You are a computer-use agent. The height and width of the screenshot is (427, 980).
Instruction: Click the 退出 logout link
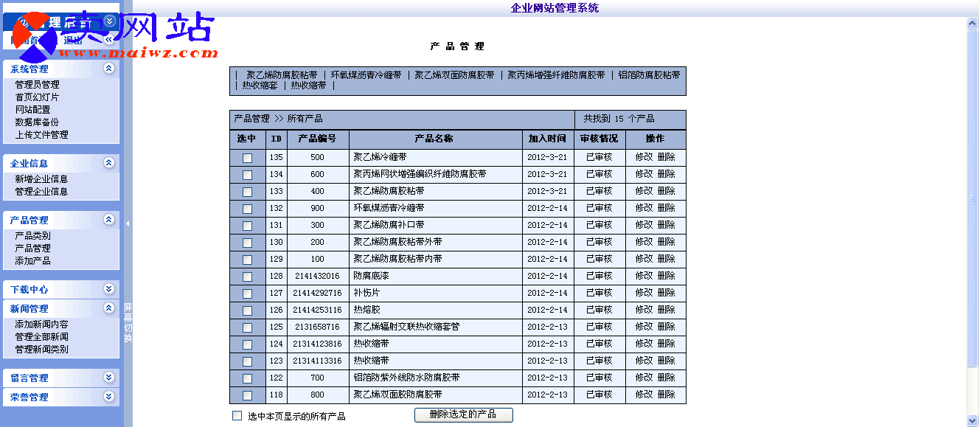click(74, 41)
